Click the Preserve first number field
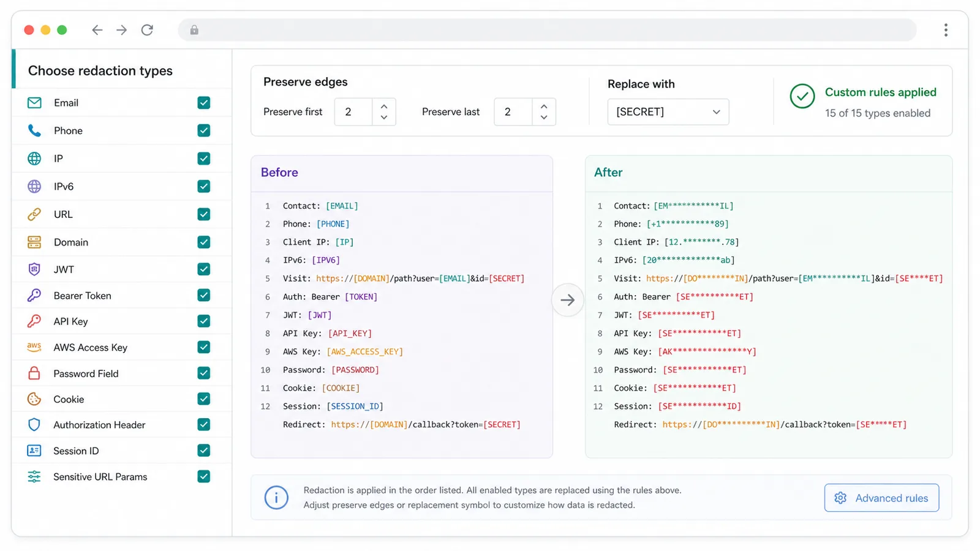Viewport: 980px width, 551px height. coord(353,112)
